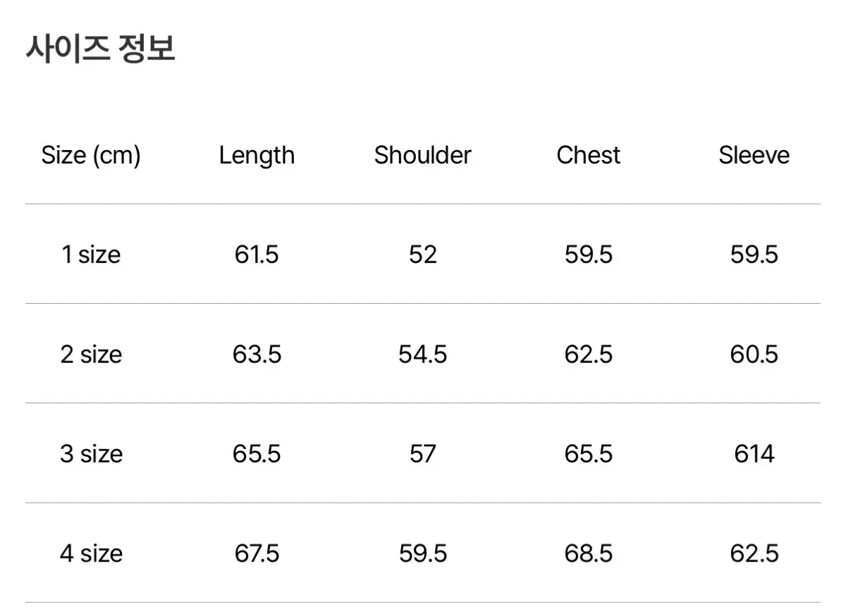This screenshot has width=846, height=616.
Task: Select shoulder value 57 in 3 size row
Action: (422, 453)
